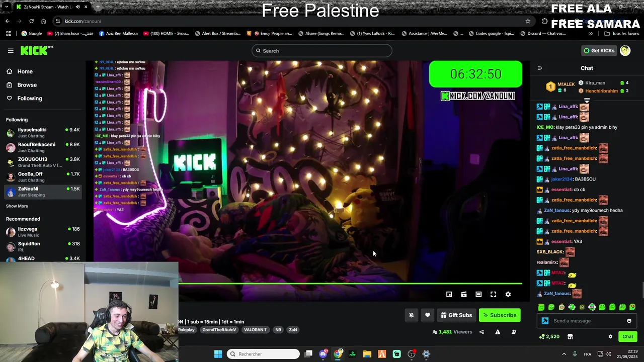Open lizzvega recommended channel
The width and height of the screenshot is (644, 362).
click(x=43, y=232)
